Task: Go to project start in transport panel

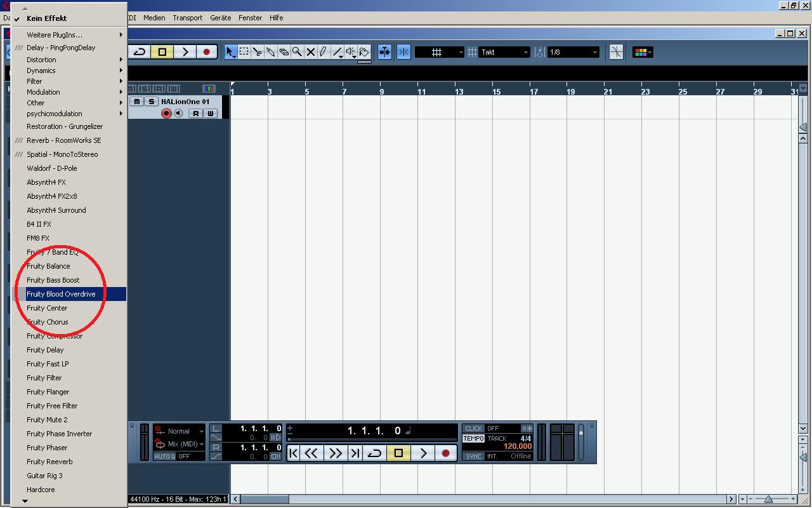Action: click(x=293, y=453)
